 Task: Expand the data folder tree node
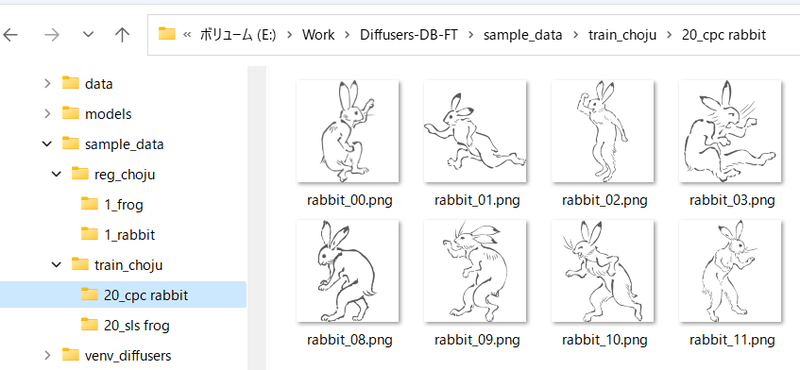(x=47, y=83)
